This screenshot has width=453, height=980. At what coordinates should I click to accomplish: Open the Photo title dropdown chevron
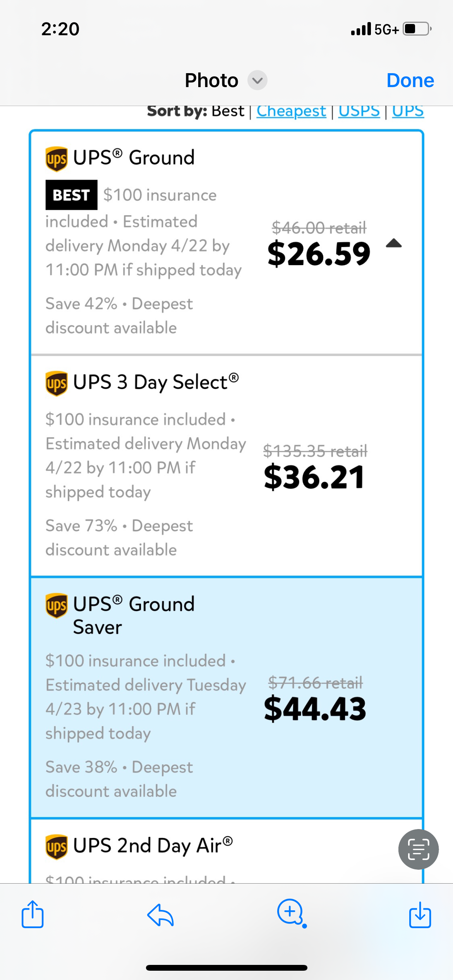click(x=257, y=81)
